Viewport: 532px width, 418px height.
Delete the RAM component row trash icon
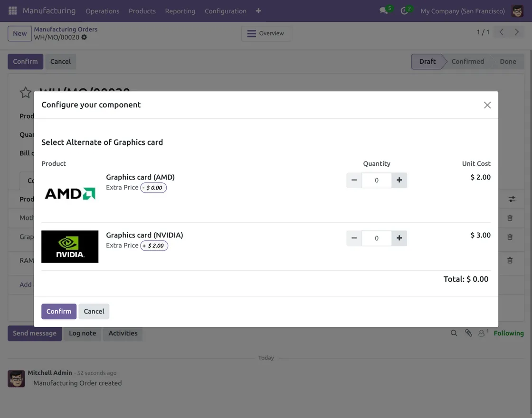click(510, 261)
